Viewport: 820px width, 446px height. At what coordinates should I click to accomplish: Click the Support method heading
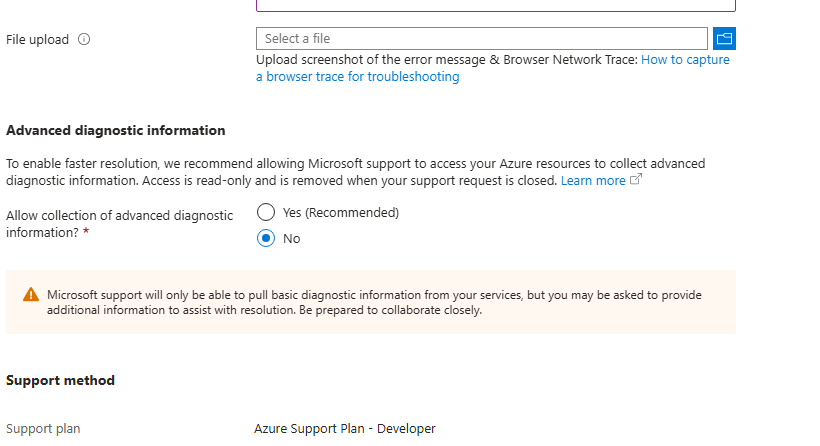click(x=61, y=381)
